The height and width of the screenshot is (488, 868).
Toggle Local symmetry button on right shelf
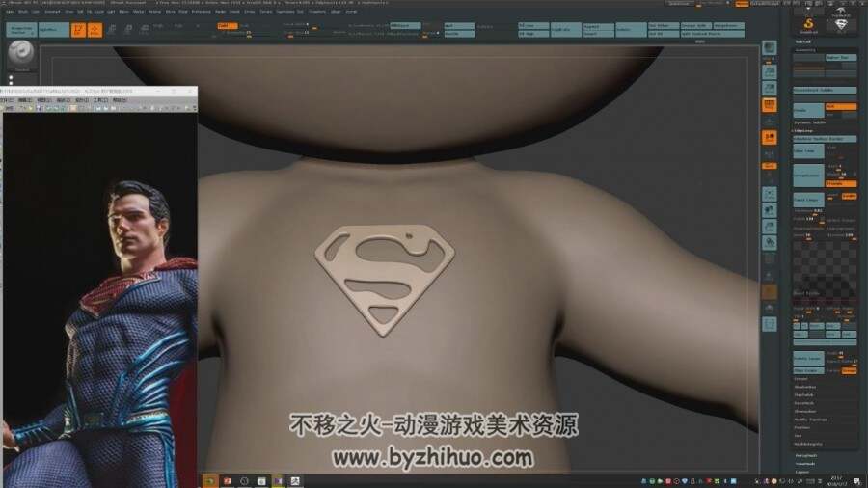click(770, 138)
